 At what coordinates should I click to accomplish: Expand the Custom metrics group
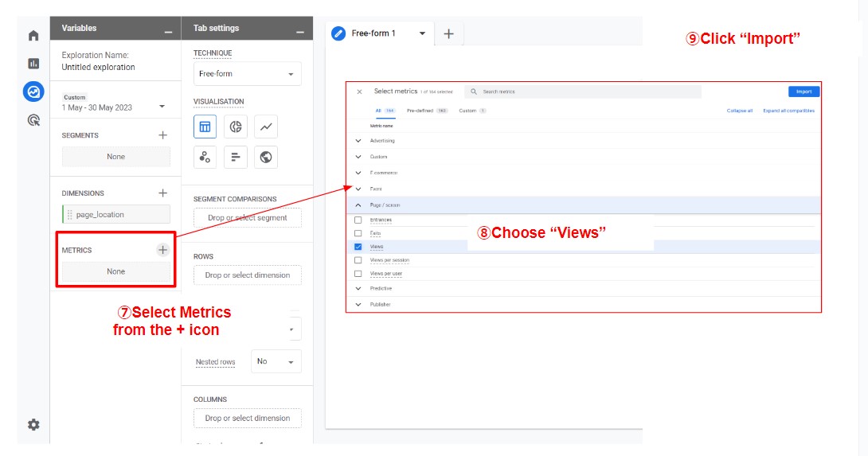pos(358,157)
